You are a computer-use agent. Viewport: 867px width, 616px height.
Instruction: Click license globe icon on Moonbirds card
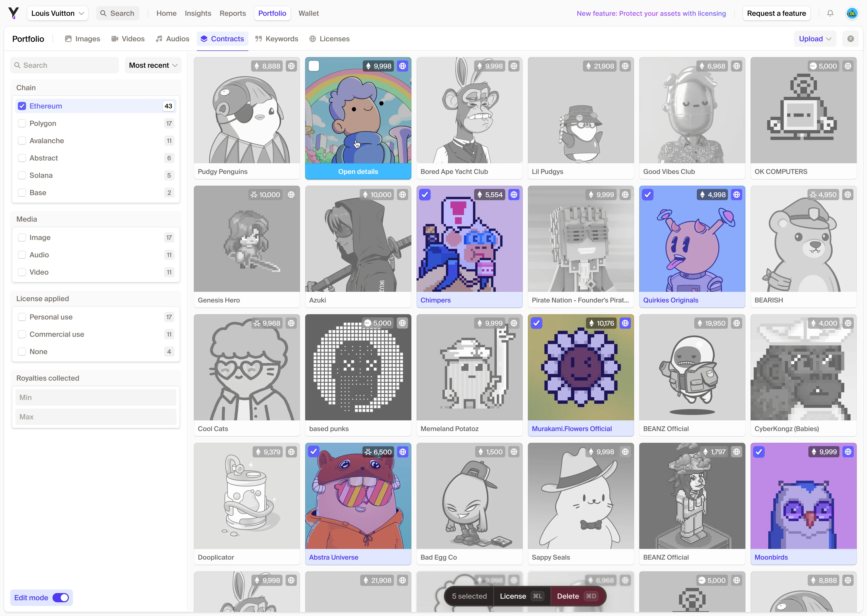coord(848,452)
